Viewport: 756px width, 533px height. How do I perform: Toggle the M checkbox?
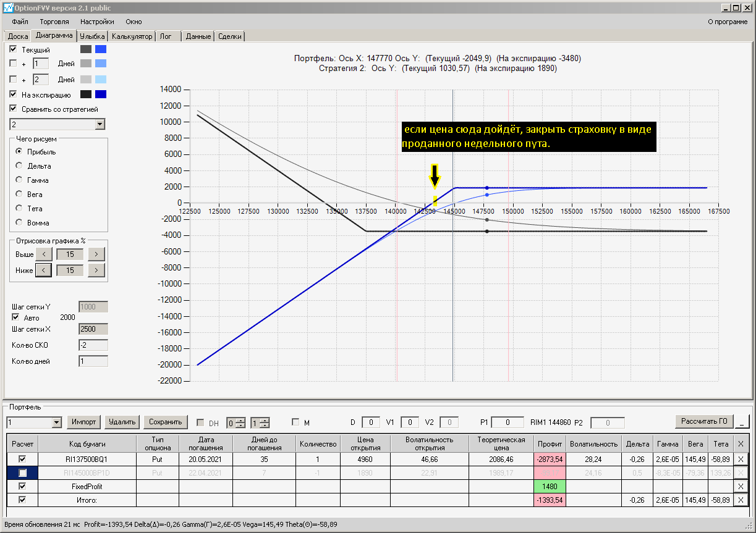[295, 422]
